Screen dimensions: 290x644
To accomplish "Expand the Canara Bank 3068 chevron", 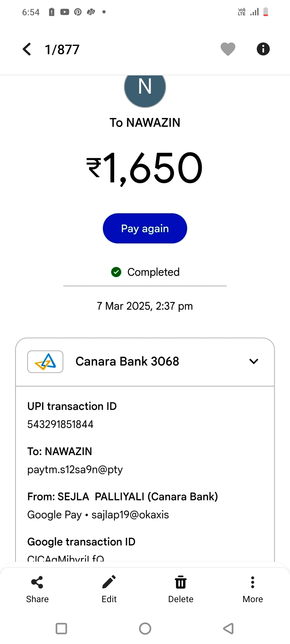I will (253, 361).
